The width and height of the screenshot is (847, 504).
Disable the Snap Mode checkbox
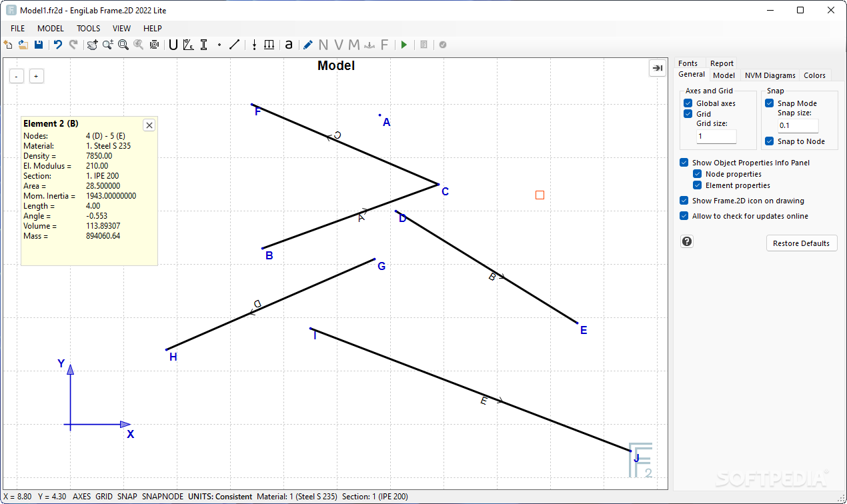pos(770,103)
